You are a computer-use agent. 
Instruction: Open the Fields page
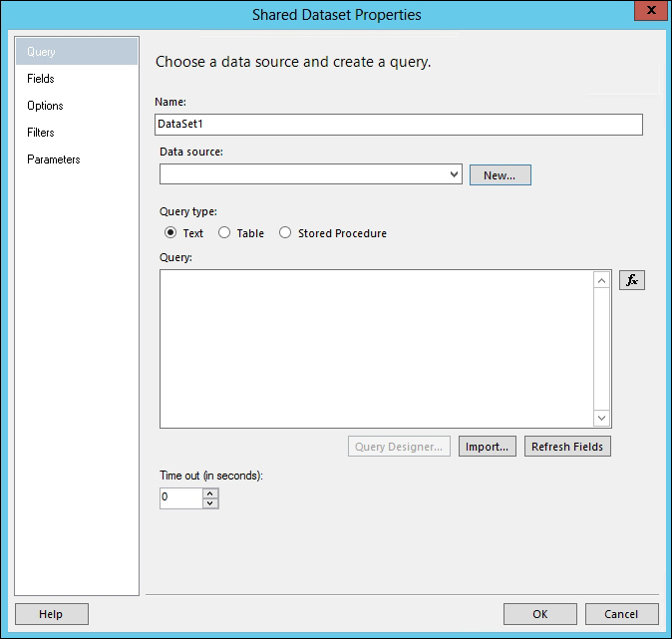point(41,79)
